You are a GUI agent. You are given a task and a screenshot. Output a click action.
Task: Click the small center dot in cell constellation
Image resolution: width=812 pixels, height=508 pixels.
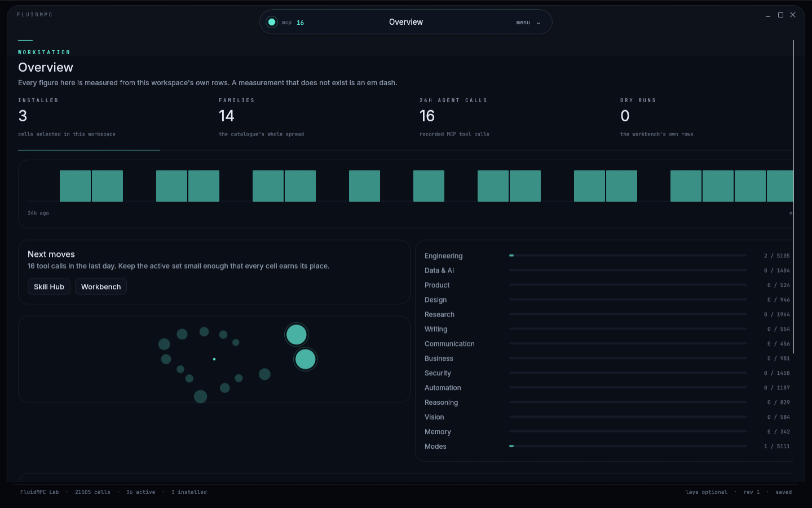tap(214, 359)
